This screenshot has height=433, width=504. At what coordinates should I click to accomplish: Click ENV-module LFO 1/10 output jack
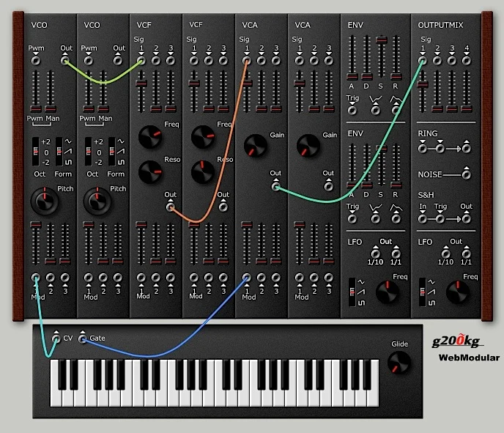click(x=375, y=253)
